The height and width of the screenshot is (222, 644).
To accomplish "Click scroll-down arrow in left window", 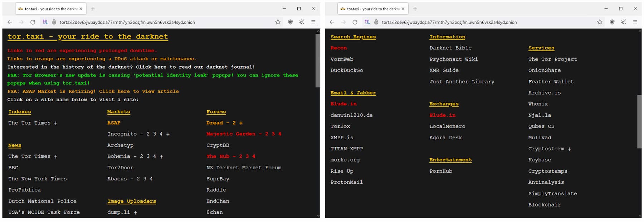I will click(x=318, y=216).
